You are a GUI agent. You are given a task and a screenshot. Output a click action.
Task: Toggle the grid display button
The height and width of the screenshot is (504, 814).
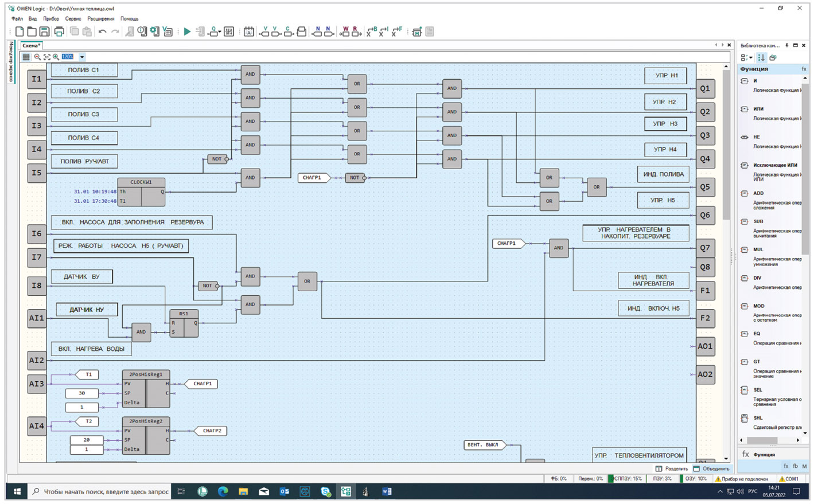tap(26, 57)
